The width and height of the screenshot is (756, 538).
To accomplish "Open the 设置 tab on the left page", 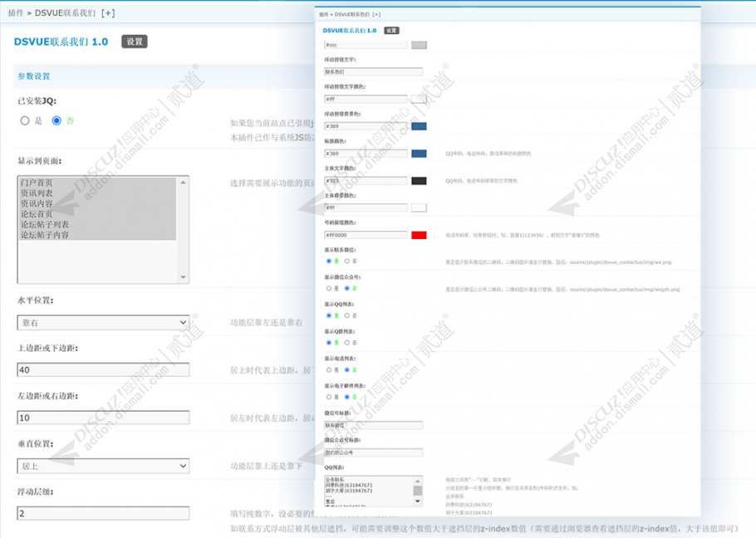I will pyautogui.click(x=135, y=42).
